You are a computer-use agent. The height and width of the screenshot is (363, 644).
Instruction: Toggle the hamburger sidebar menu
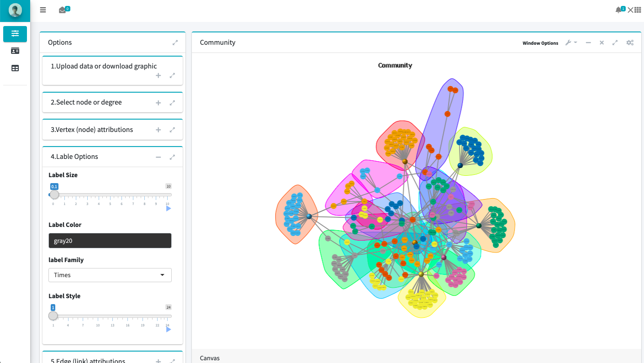pyautogui.click(x=43, y=10)
